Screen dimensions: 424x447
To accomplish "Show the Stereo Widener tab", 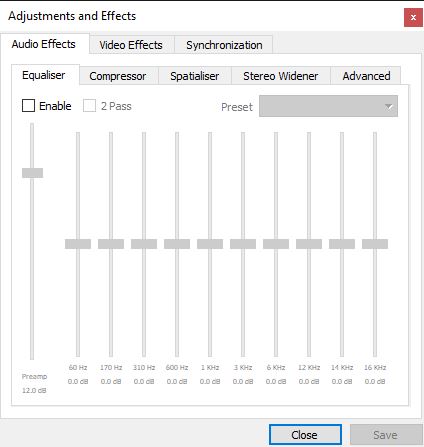I will [281, 76].
